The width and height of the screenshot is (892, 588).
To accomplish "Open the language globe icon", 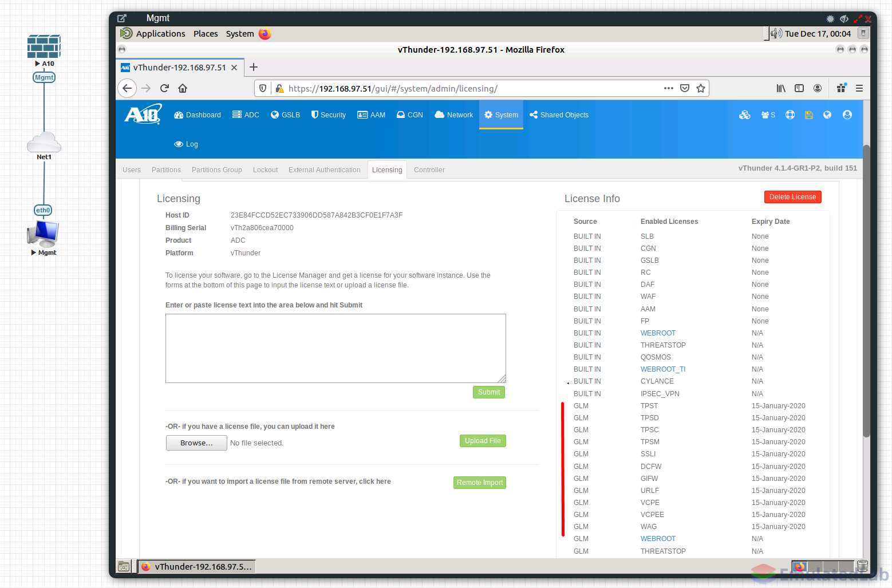I will coord(827,115).
